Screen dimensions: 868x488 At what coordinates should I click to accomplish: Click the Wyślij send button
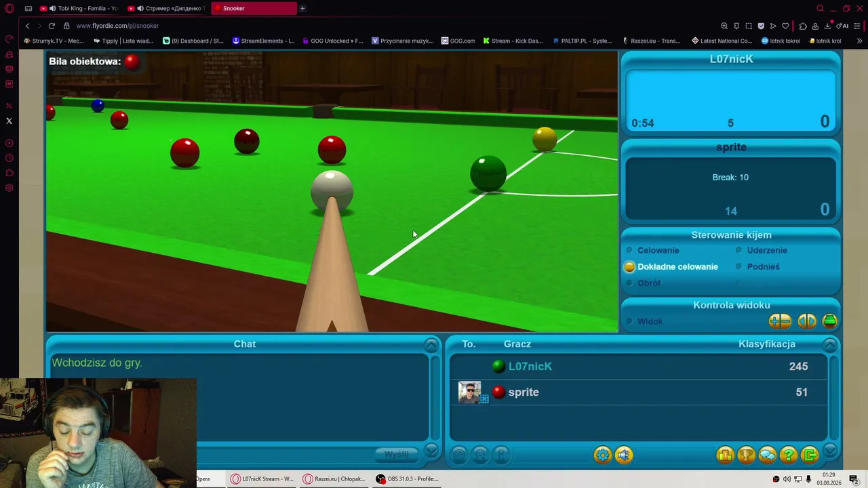(396, 454)
